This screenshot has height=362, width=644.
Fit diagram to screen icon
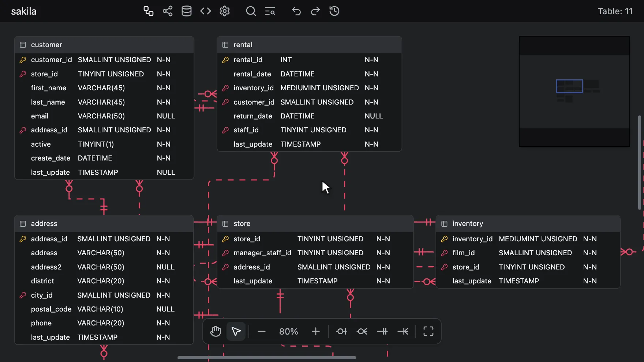click(428, 332)
